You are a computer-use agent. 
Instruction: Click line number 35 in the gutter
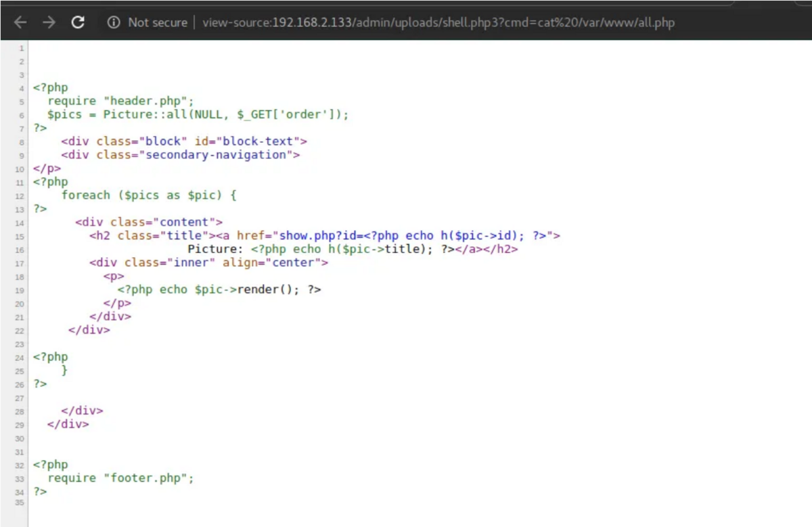point(20,503)
